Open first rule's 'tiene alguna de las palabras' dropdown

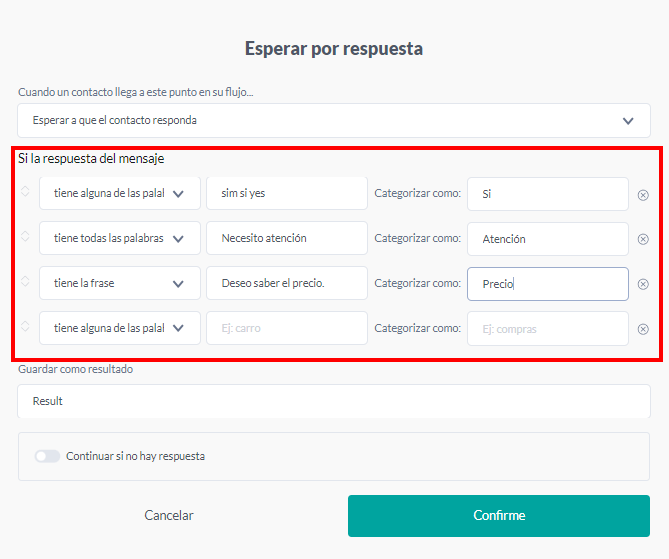(120, 194)
